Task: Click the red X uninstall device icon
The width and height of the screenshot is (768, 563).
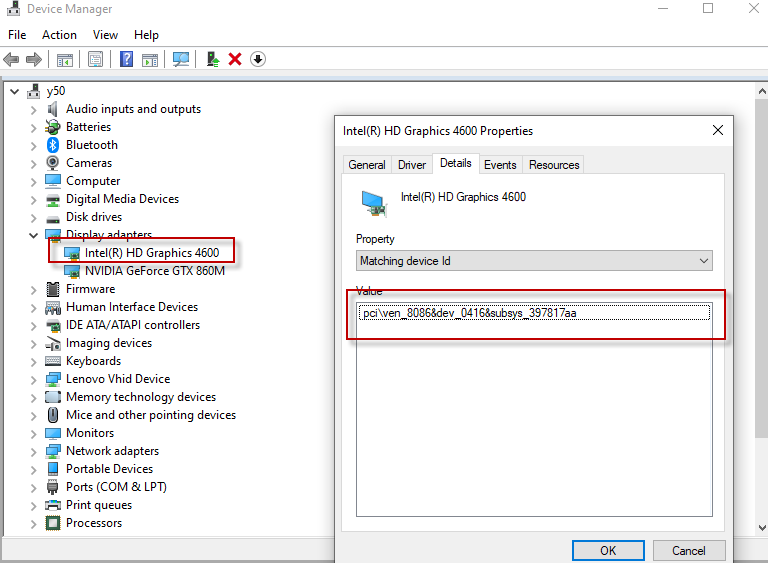Action: (235, 60)
